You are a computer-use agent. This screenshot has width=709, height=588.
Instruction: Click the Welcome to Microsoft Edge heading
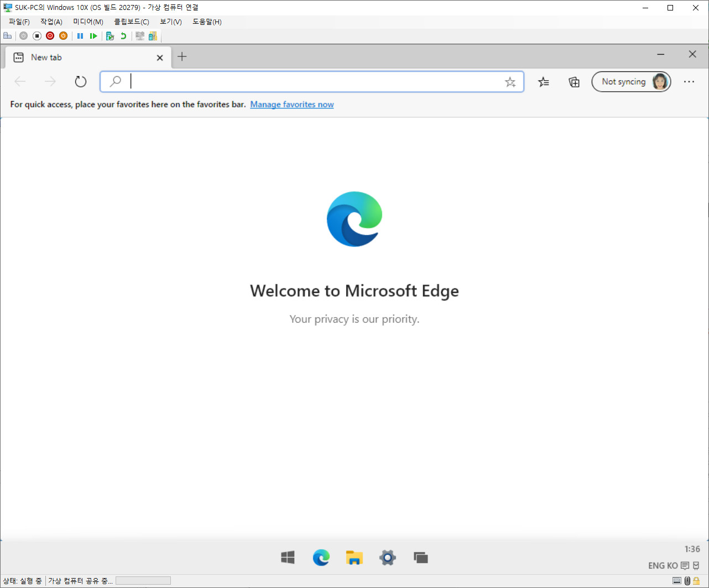click(354, 291)
